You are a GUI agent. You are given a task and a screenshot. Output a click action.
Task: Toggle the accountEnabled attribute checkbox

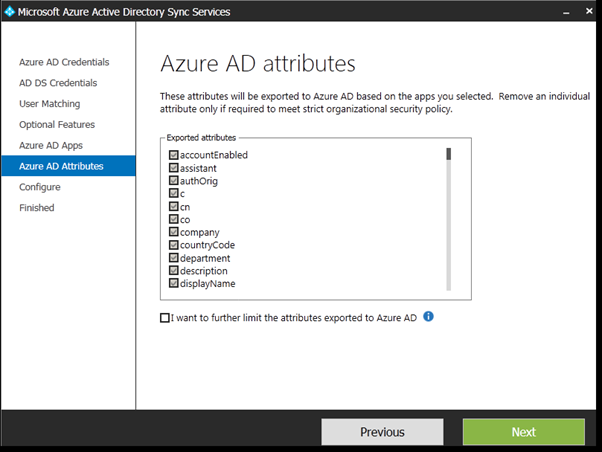click(x=174, y=155)
